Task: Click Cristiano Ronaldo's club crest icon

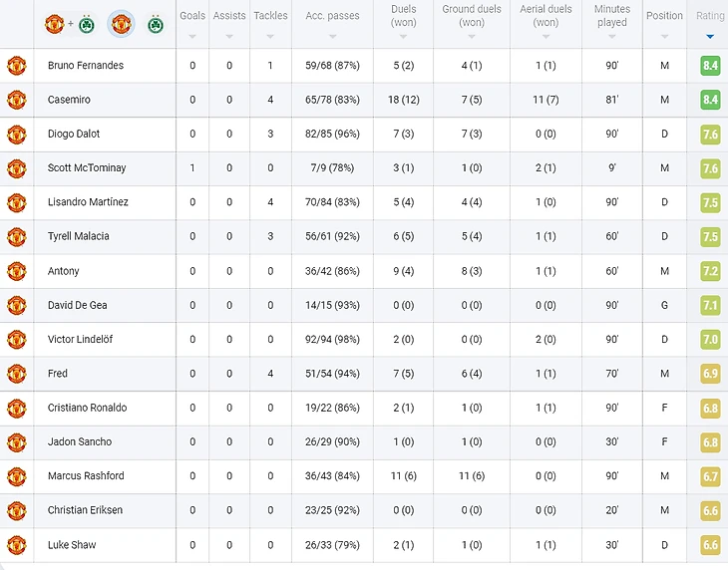Action: point(16,408)
